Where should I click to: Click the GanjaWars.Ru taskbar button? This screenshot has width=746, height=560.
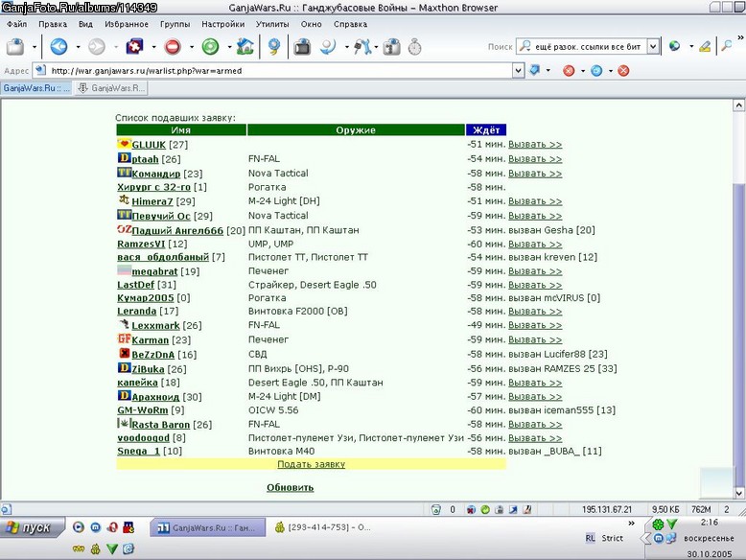[x=207, y=527]
